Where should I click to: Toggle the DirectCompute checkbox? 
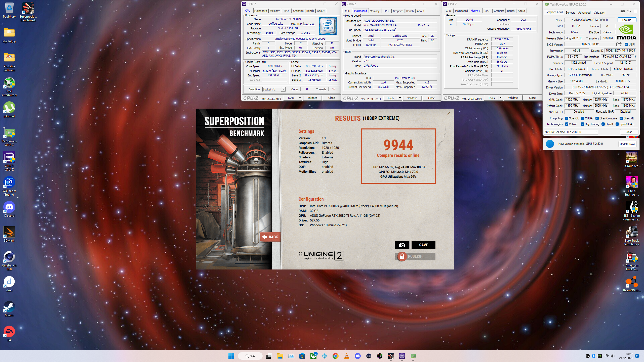[x=597, y=118]
